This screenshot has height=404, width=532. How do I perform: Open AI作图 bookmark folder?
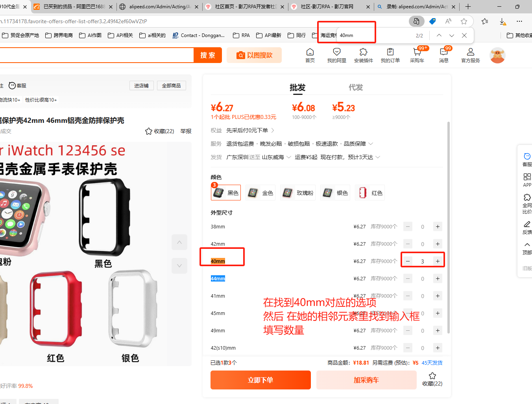point(90,35)
